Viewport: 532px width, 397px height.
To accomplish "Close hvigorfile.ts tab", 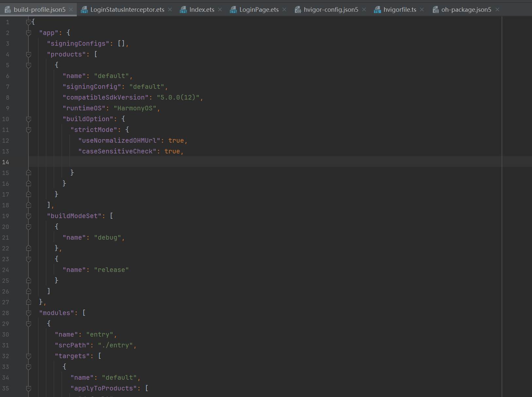I will click(422, 10).
